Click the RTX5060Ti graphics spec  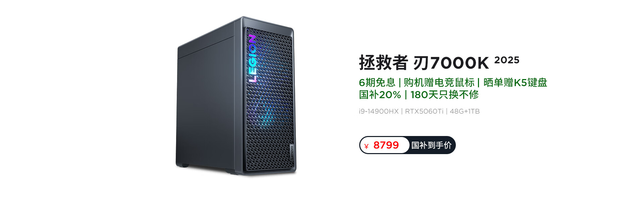424,111
